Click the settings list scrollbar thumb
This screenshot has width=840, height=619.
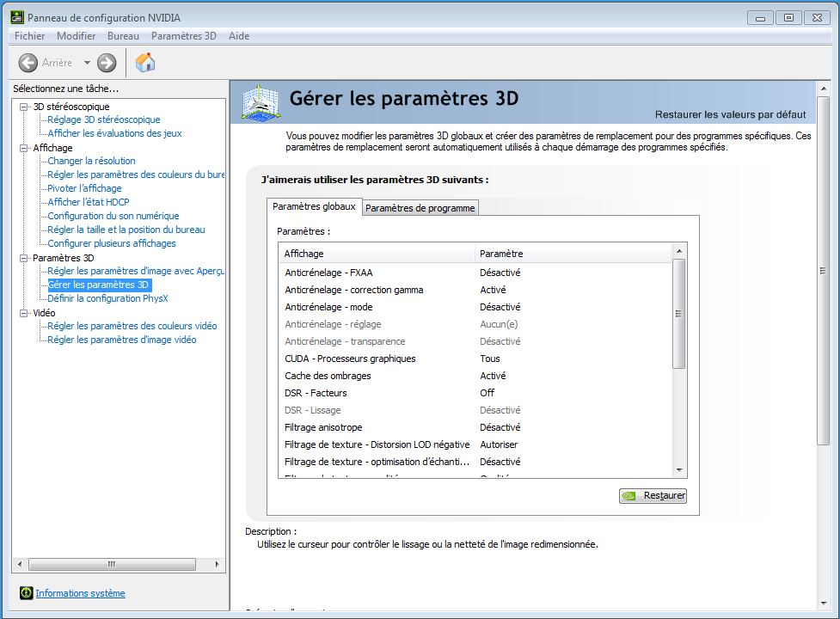click(678, 314)
